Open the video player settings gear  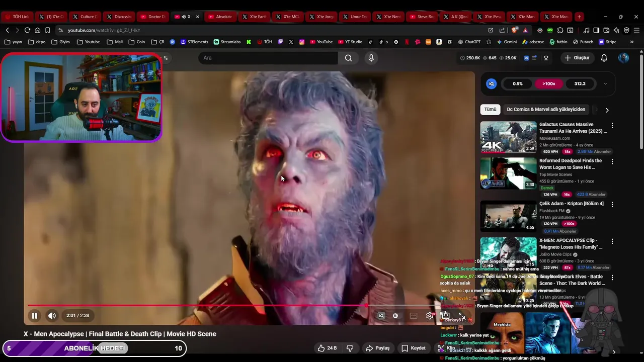point(429,316)
